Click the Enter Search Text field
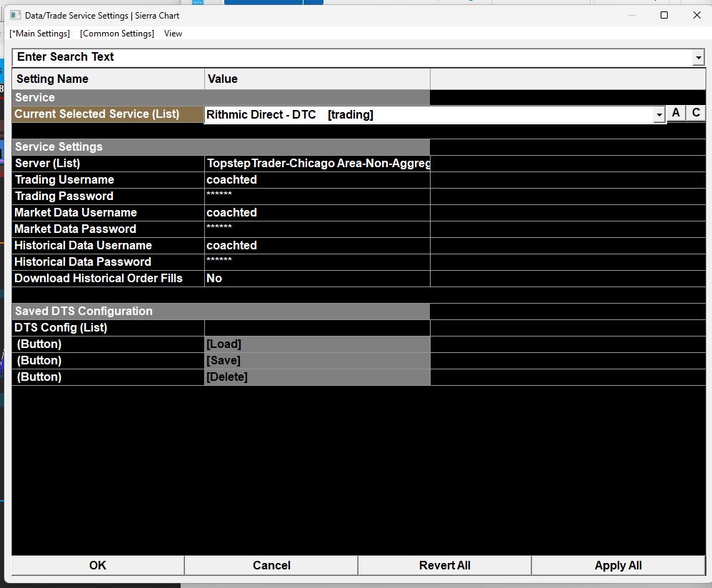The image size is (712, 588). pyautogui.click(x=352, y=57)
